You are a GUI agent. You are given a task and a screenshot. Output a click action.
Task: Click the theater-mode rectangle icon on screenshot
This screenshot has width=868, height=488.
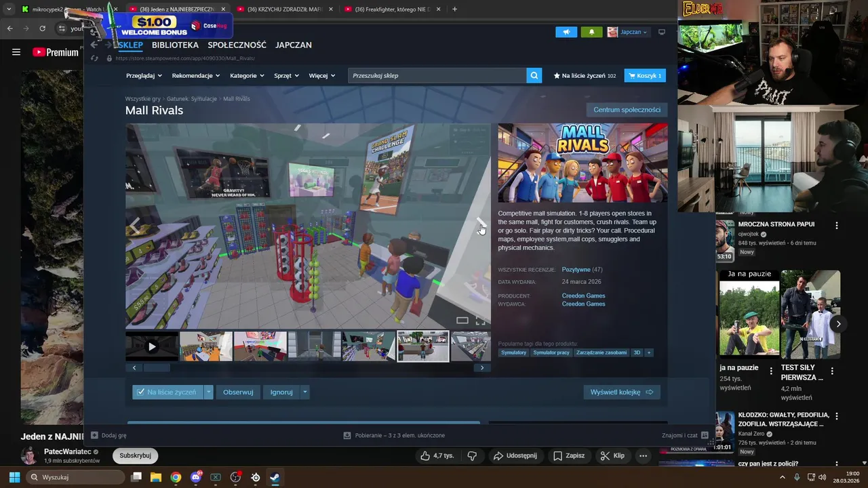click(462, 321)
